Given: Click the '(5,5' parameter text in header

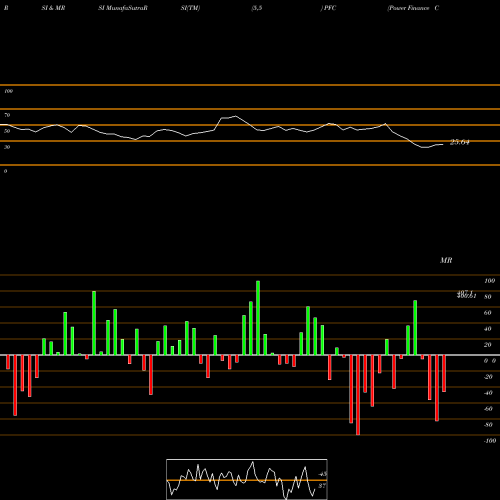Looking at the screenshot, I should click(x=257, y=8).
